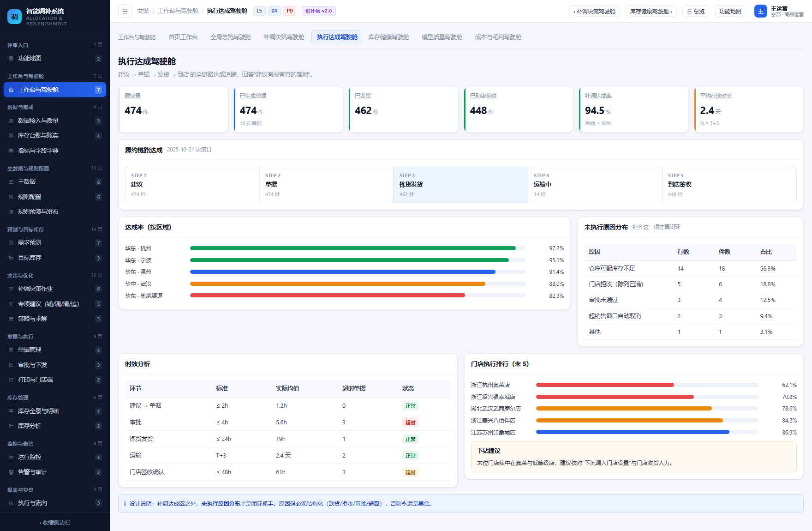
Task: Click 工作台与驾驶舱 breadcrumb link
Action: tap(178, 11)
